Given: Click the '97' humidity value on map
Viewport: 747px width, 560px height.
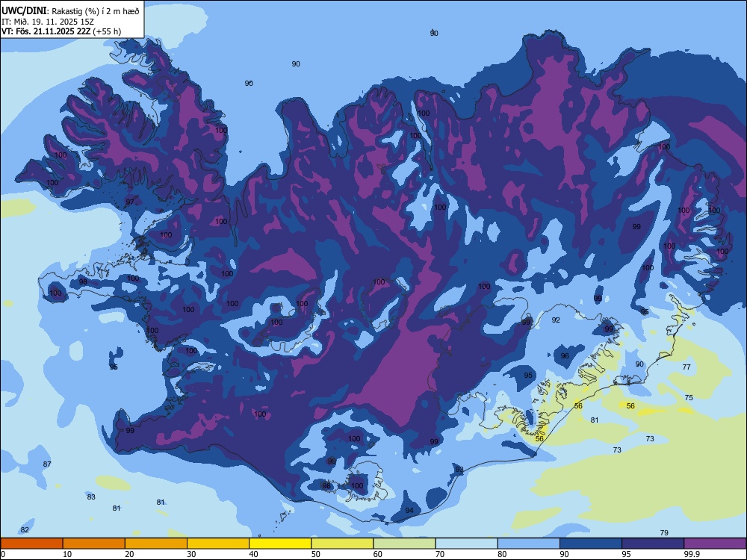Looking at the screenshot, I should (130, 202).
